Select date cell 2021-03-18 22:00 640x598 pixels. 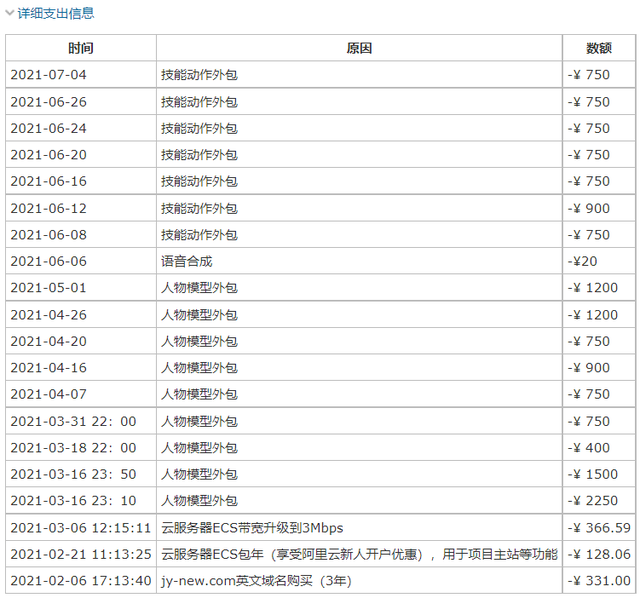[x=81, y=448]
